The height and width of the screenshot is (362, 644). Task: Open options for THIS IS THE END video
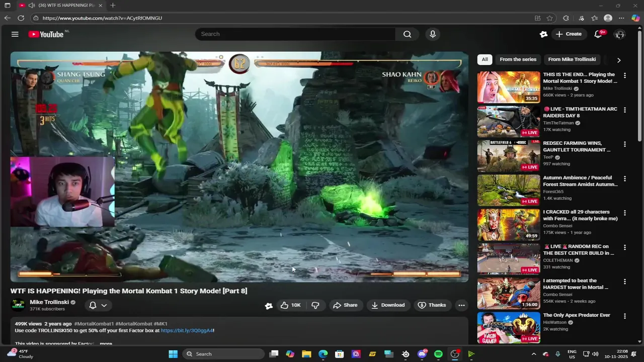[x=625, y=75]
